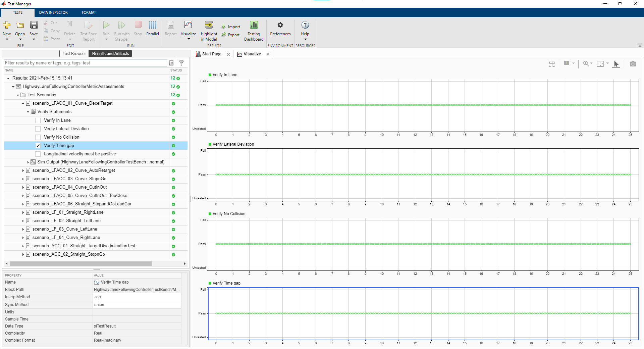This screenshot has height=349, width=644.
Task: Open the subplot layout grid icon
Action: pos(552,64)
